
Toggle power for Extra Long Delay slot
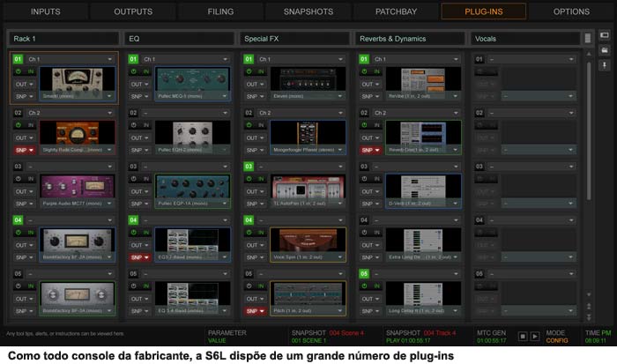[364, 233]
